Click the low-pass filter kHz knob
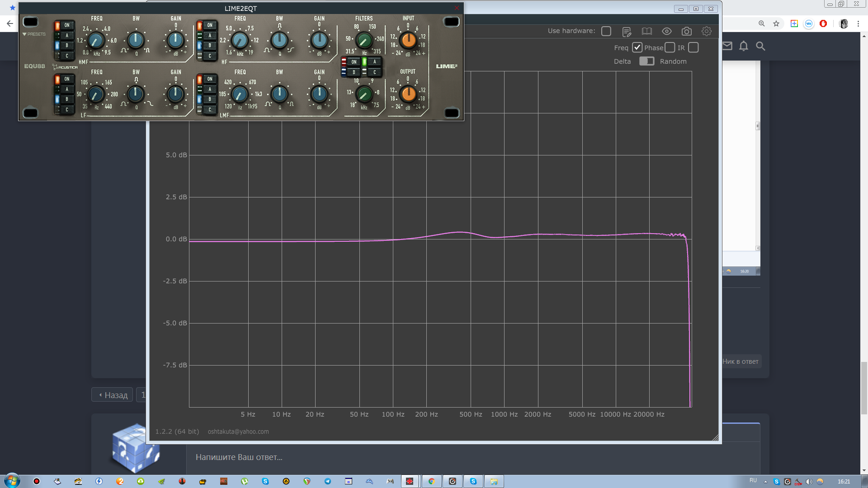This screenshot has width=868, height=488. pos(364,94)
